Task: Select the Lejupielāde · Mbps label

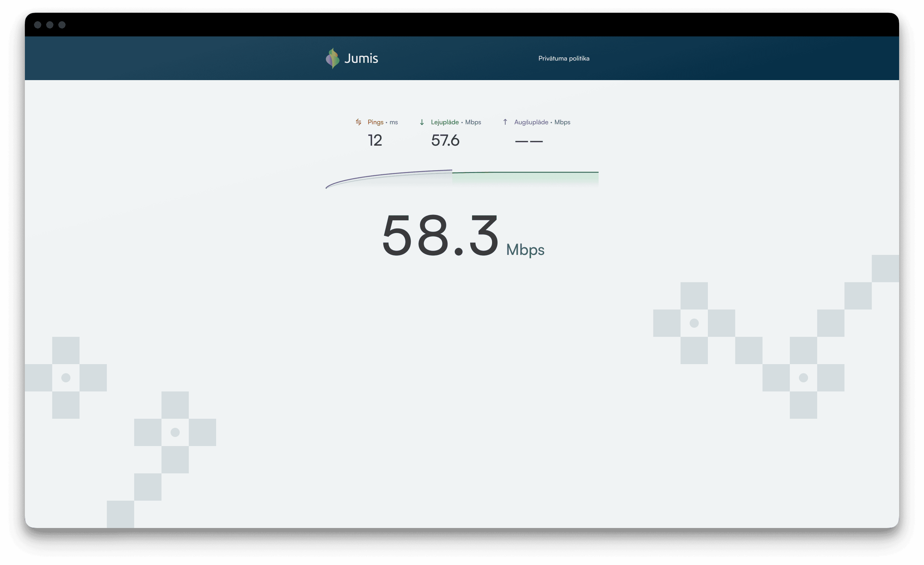Action: 456,122
